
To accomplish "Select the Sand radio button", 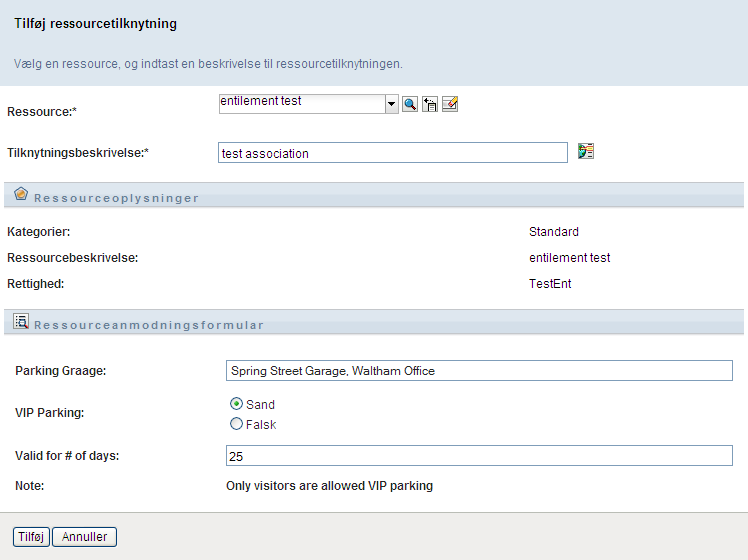I will (236, 404).
